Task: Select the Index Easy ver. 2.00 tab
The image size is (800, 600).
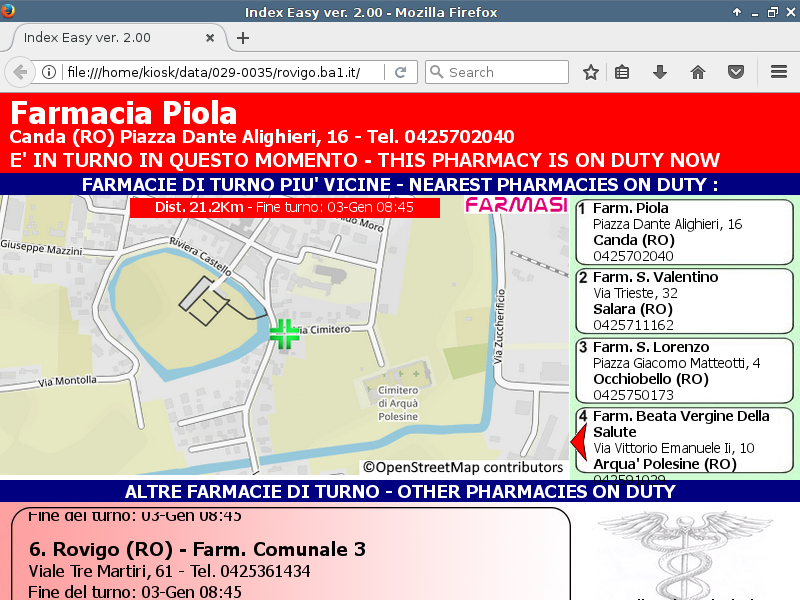Action: coord(100,38)
